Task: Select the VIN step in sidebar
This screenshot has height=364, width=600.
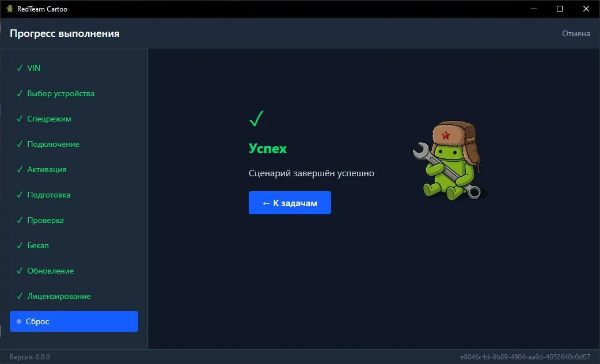Action: (x=74, y=68)
